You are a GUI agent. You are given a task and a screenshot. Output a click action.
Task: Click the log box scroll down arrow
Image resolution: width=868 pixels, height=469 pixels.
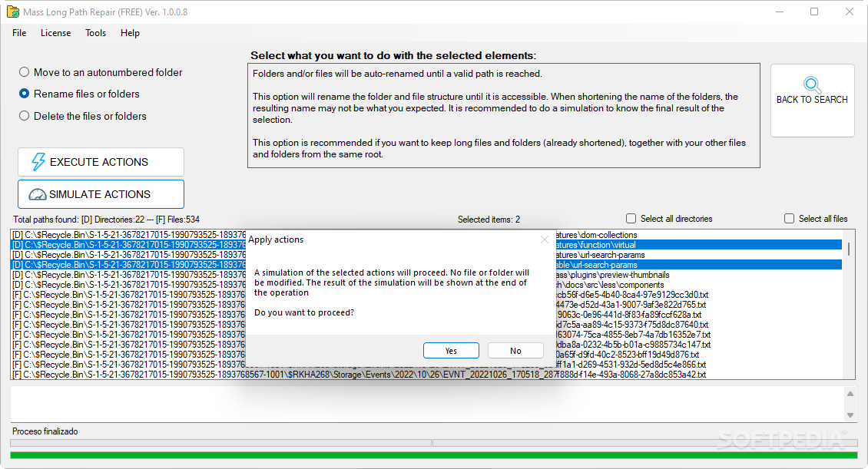pyautogui.click(x=850, y=415)
